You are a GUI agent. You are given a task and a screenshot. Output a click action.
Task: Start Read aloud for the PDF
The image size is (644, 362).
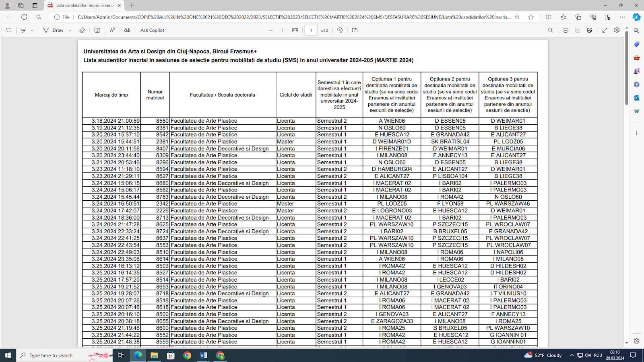(112, 30)
